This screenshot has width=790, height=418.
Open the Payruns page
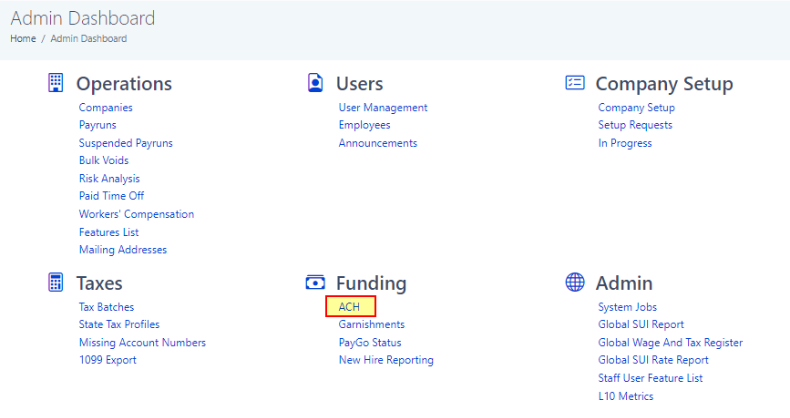98,125
